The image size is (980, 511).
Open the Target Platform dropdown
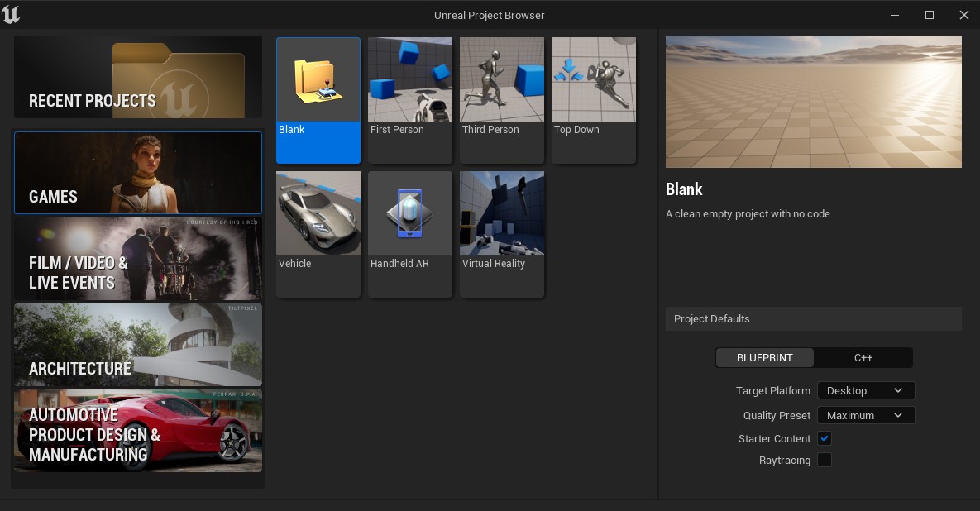[866, 390]
